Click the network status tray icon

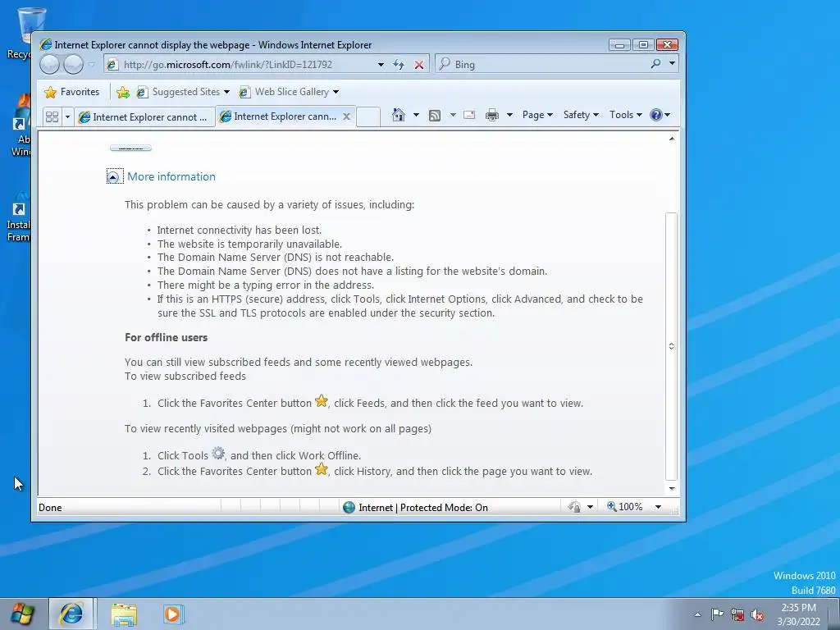click(737, 614)
